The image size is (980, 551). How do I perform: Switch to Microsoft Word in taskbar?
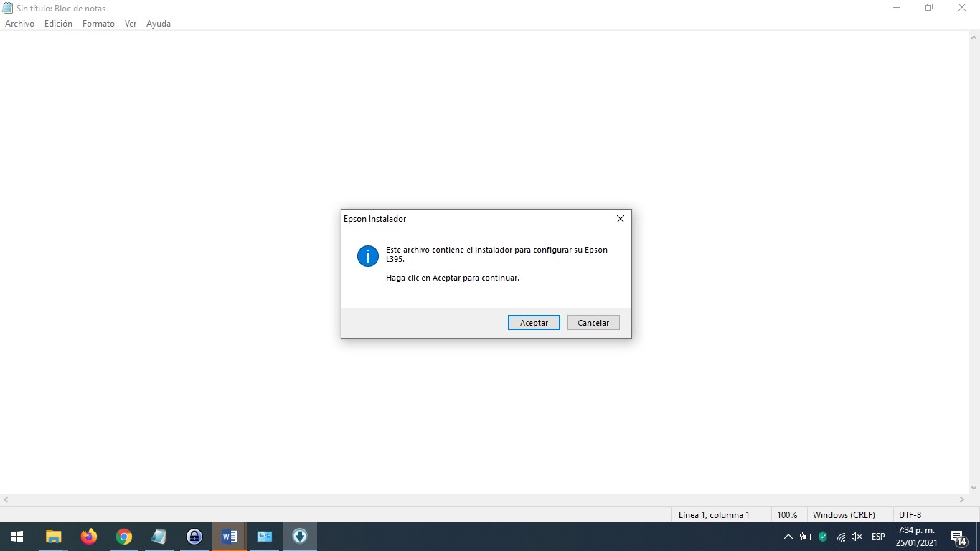click(x=230, y=537)
